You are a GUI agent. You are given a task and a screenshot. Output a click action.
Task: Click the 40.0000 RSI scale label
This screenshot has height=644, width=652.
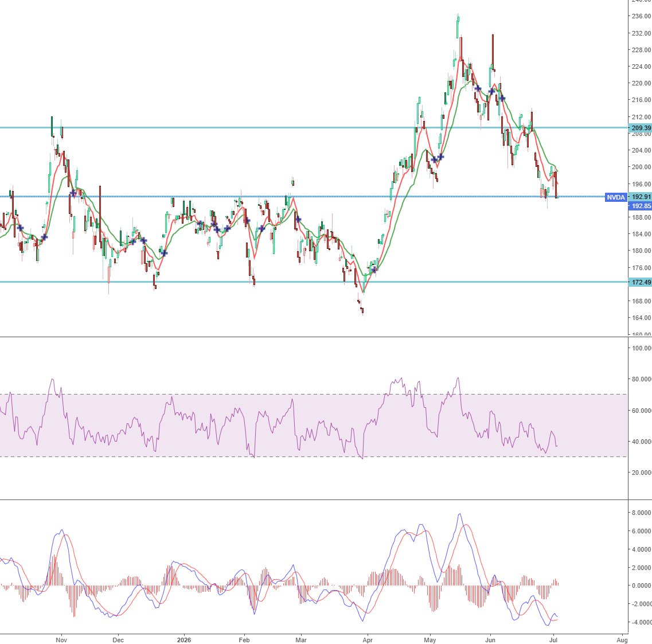pos(641,442)
